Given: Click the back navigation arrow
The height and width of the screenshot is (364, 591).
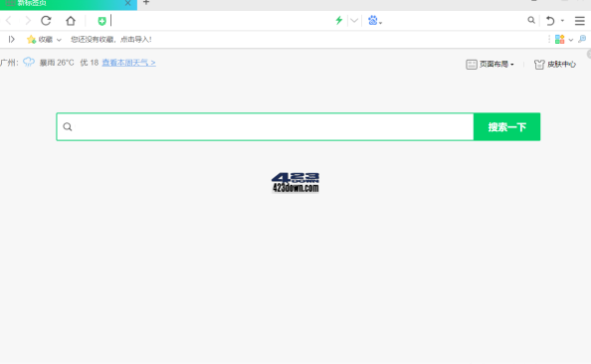Looking at the screenshot, I should coord(9,21).
